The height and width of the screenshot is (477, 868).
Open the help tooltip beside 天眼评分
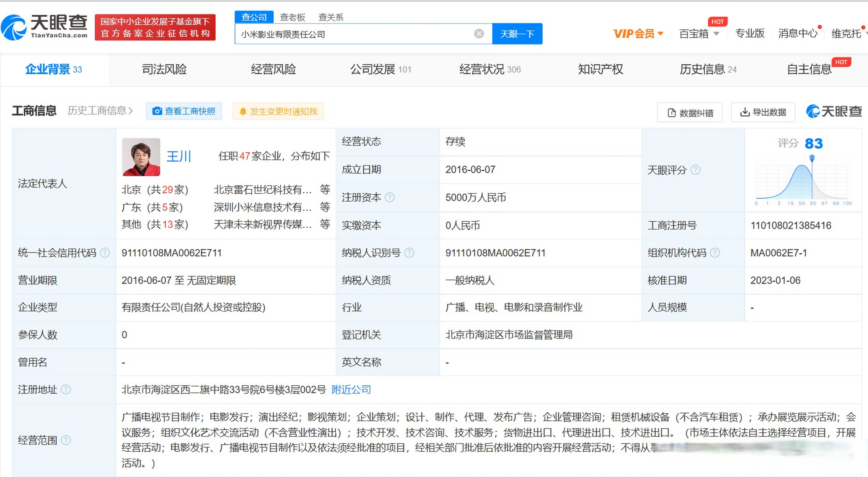pos(695,170)
